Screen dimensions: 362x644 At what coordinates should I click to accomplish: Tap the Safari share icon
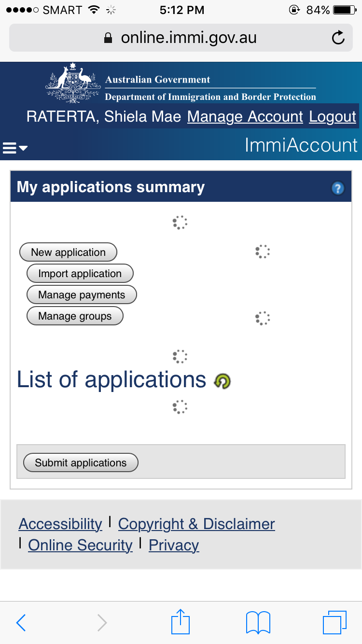tap(181, 622)
